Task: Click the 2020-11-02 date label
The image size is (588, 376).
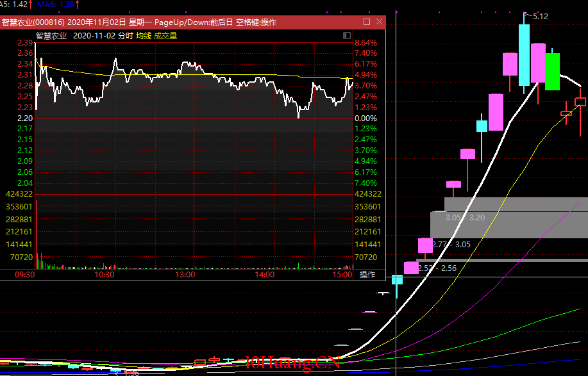Action: click(94, 36)
